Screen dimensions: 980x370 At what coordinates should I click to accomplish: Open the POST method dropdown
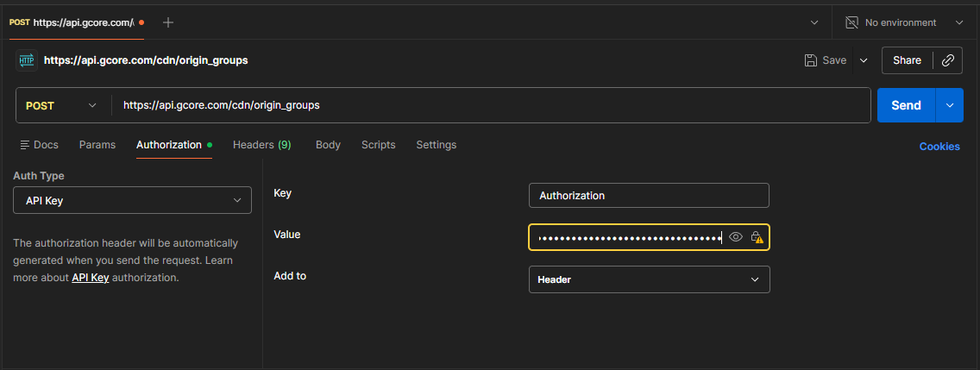point(62,105)
